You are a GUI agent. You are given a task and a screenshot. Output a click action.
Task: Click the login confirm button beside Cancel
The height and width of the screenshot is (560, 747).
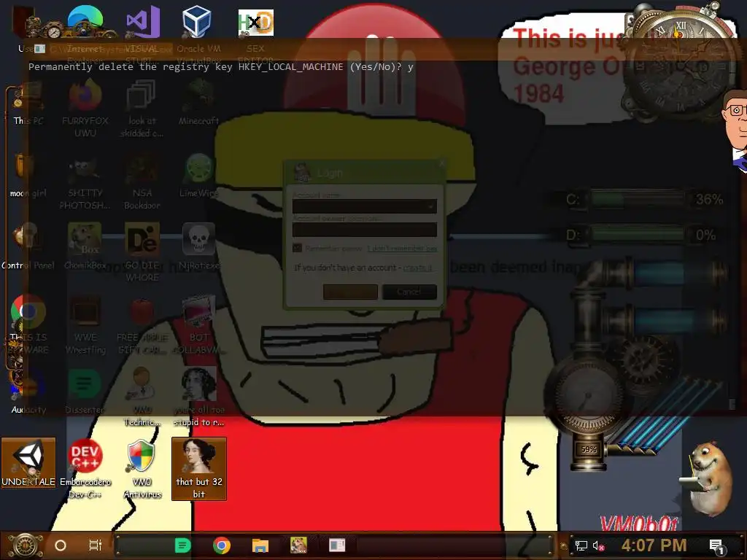350,292
